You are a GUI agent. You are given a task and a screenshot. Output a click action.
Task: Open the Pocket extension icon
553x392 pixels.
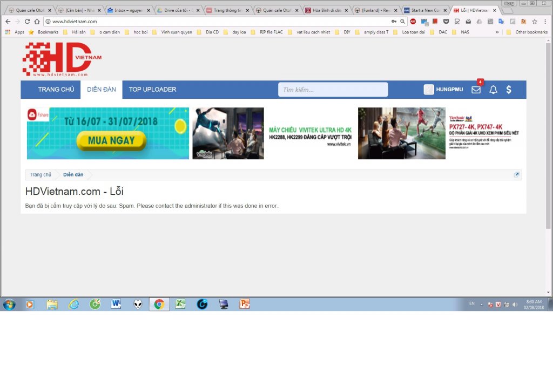[x=446, y=22]
